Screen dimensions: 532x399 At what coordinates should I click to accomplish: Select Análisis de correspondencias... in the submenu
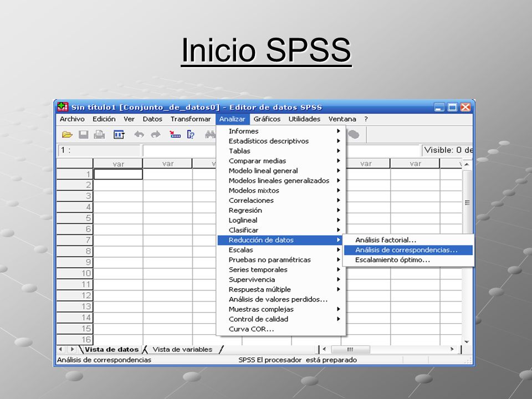tap(408, 250)
